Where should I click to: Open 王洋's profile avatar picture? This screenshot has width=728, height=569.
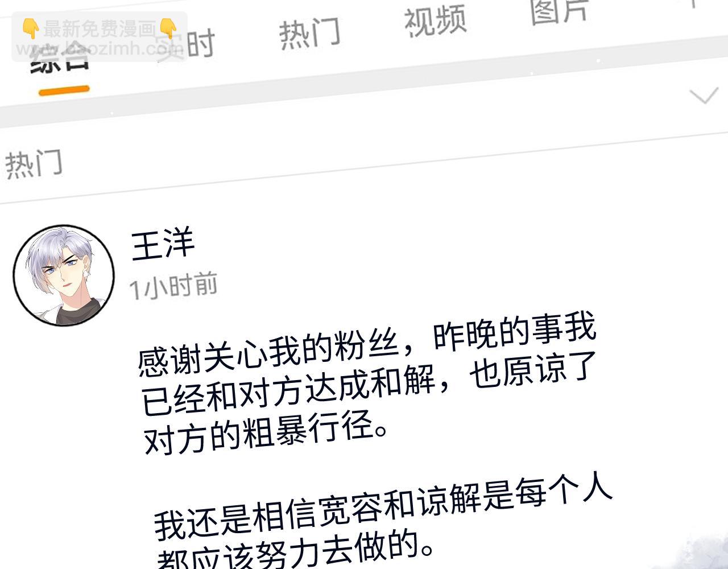click(64, 276)
